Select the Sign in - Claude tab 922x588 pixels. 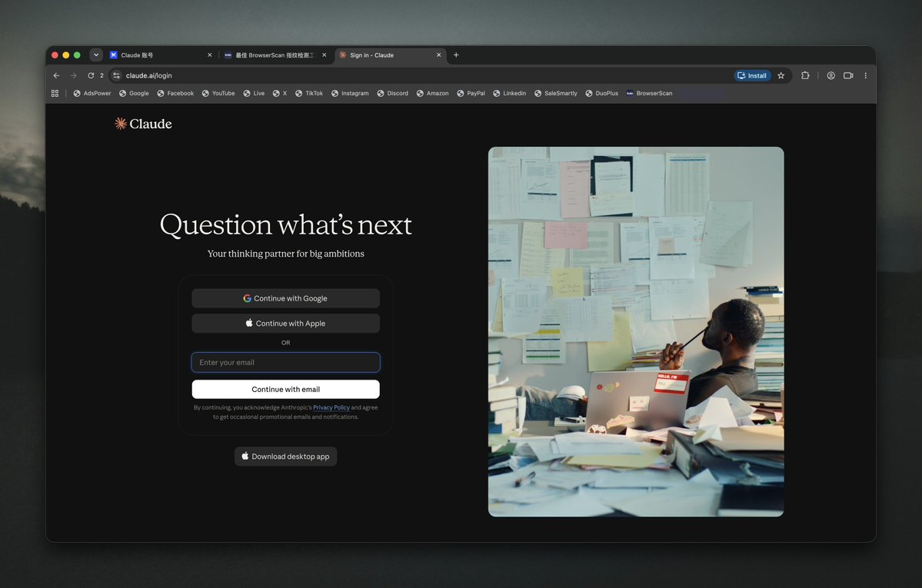pos(391,55)
